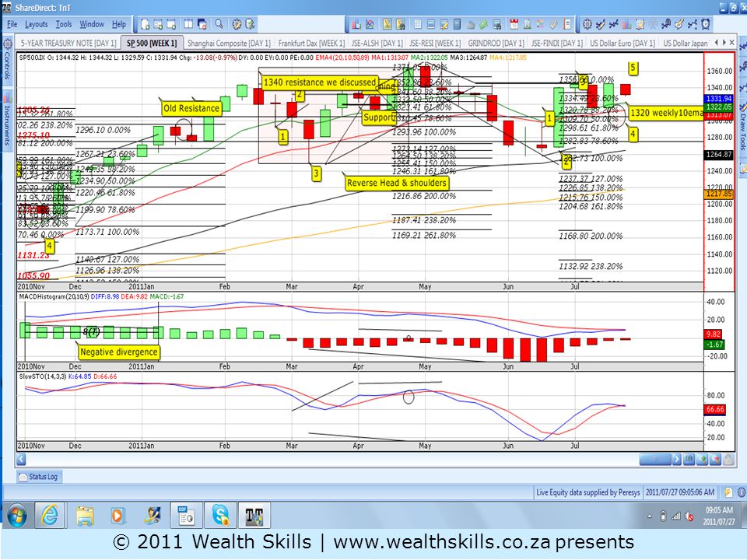
Task: Open the Controls side panel
Action: pos(7,60)
